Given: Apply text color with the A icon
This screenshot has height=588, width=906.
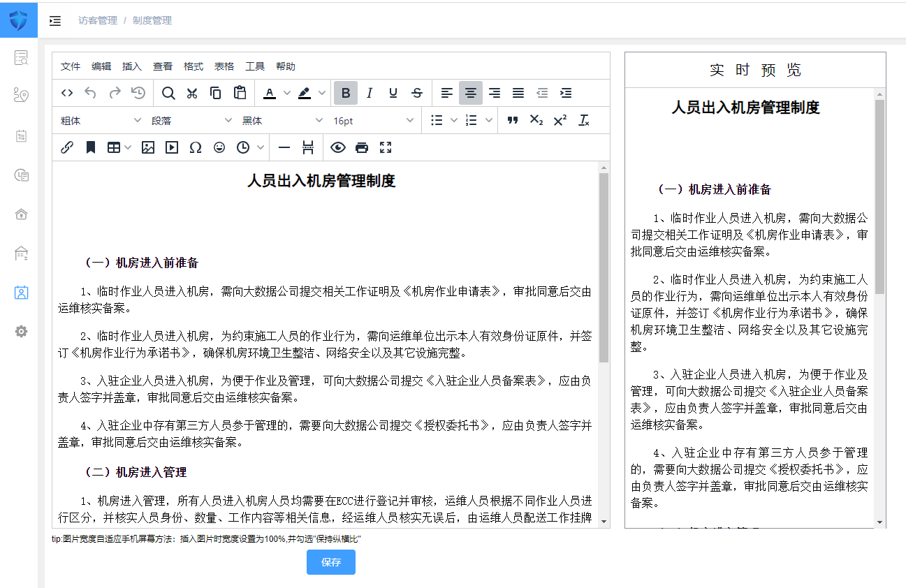Looking at the screenshot, I should pos(270,93).
